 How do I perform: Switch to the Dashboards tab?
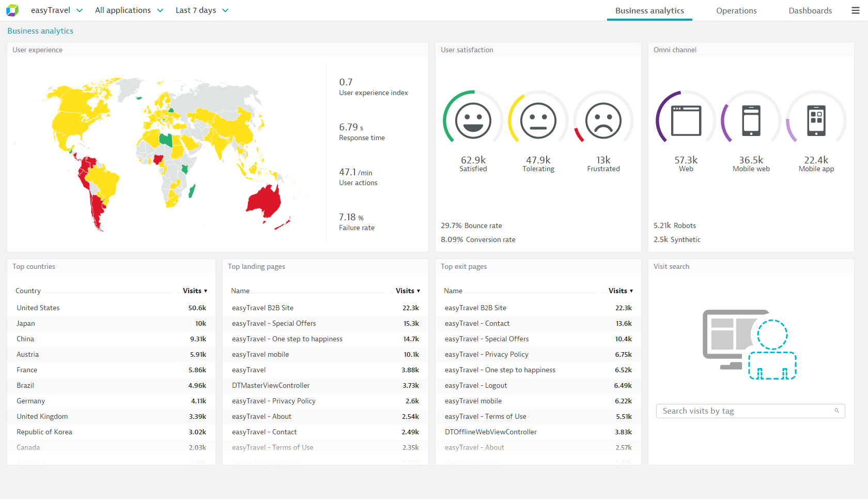810,10
